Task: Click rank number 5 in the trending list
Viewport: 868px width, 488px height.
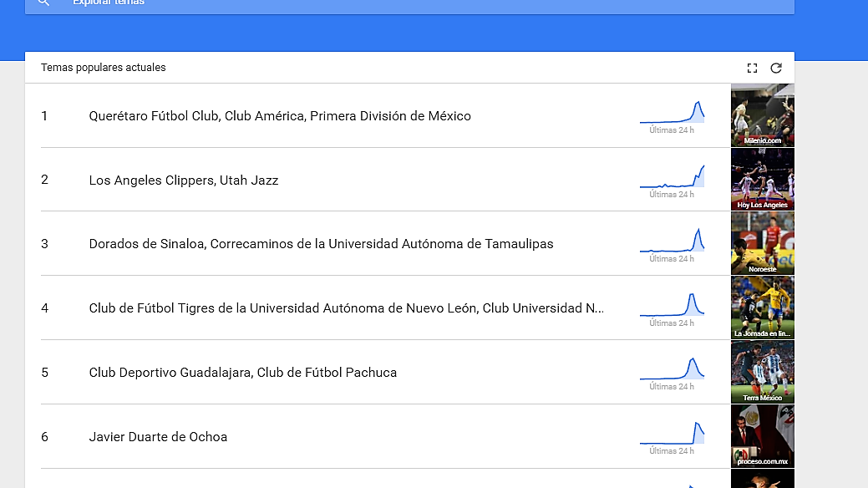Action: pos(45,372)
